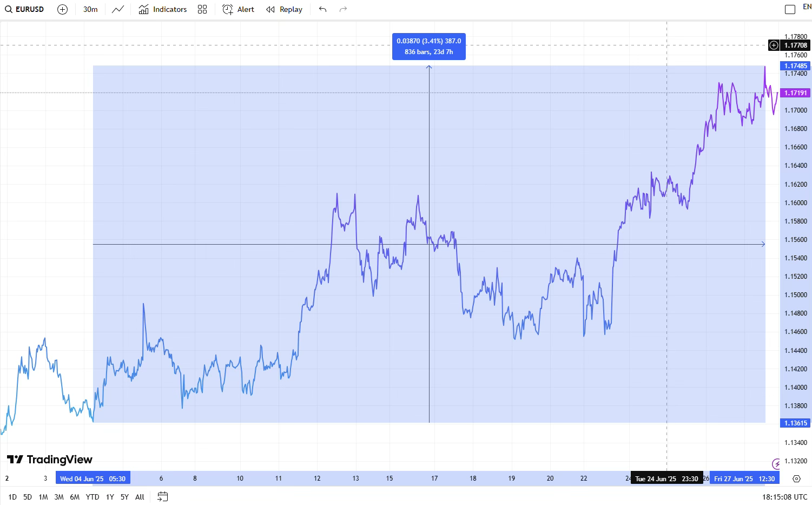Select the 5Y time range

coord(124,497)
